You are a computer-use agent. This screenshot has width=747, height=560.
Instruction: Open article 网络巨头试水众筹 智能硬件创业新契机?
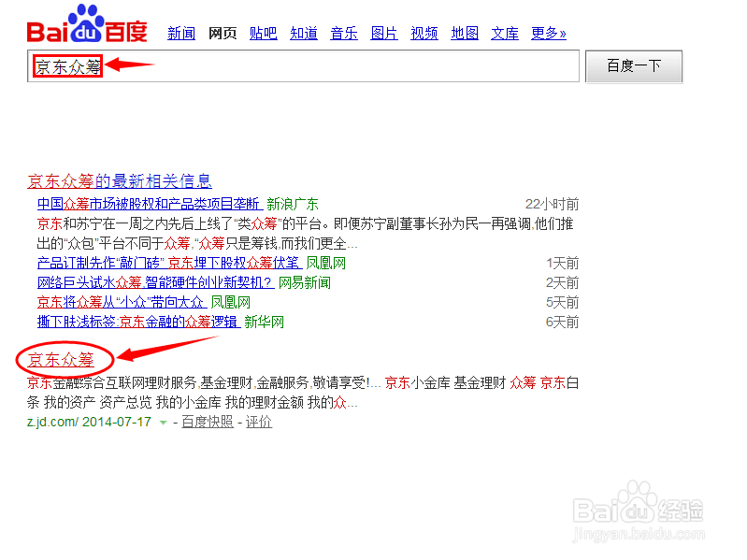click(x=155, y=283)
